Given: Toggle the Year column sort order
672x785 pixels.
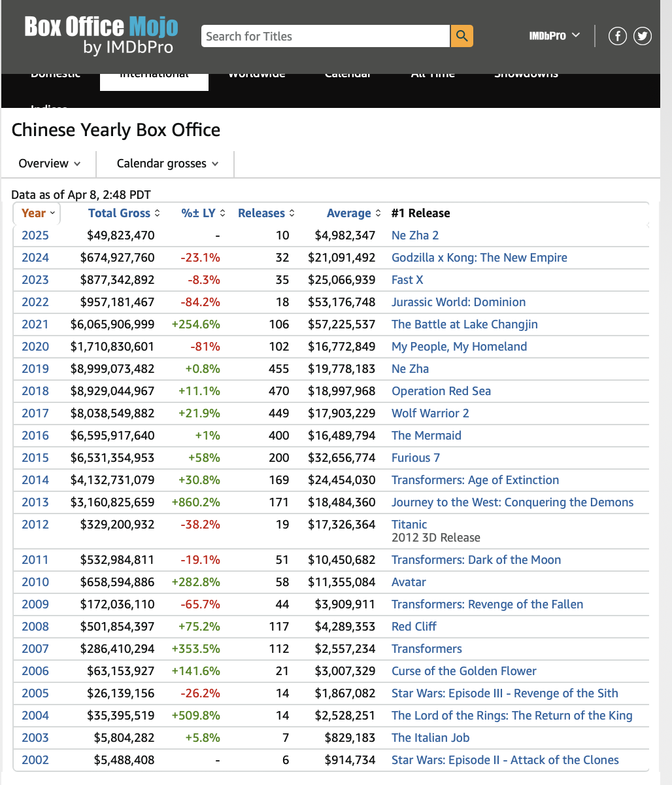Looking at the screenshot, I should 38,213.
